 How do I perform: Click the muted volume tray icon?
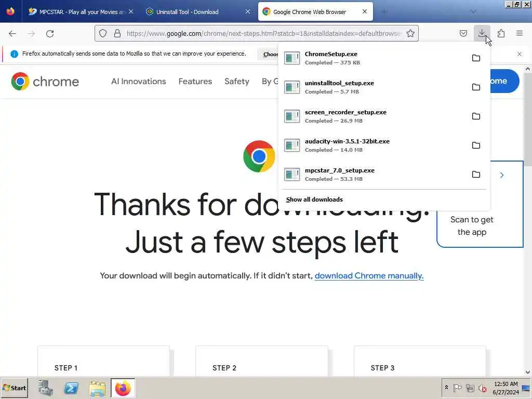click(482, 388)
